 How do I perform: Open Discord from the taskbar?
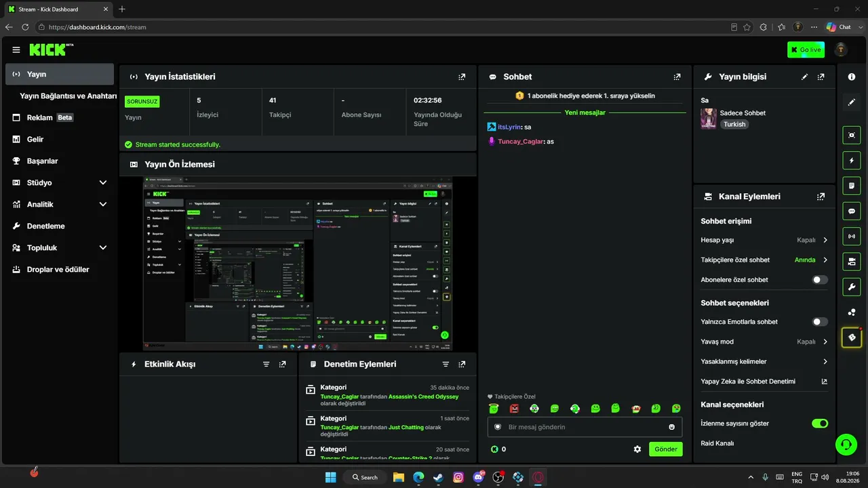478,477
